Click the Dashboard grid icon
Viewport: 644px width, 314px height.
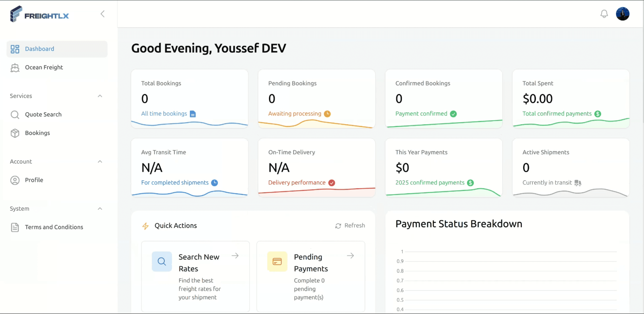tap(15, 49)
